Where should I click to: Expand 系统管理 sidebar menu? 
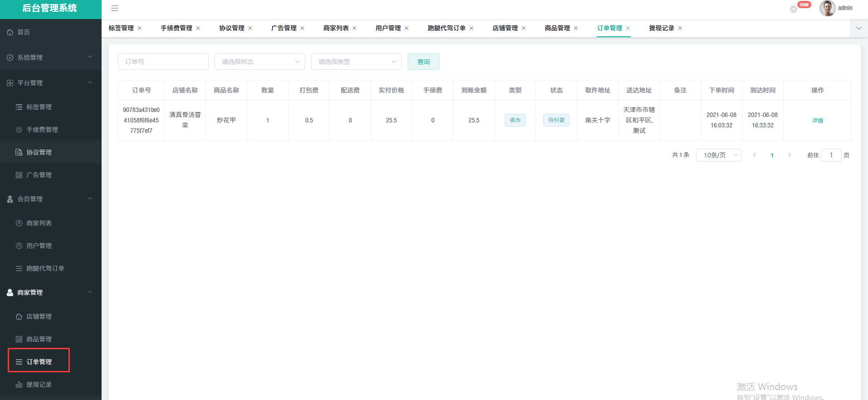tap(50, 58)
